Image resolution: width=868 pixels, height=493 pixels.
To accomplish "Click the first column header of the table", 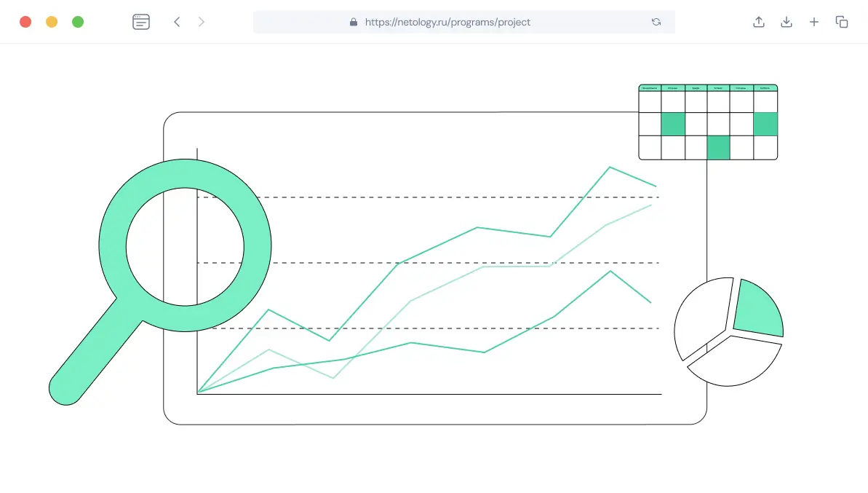I will coord(650,88).
